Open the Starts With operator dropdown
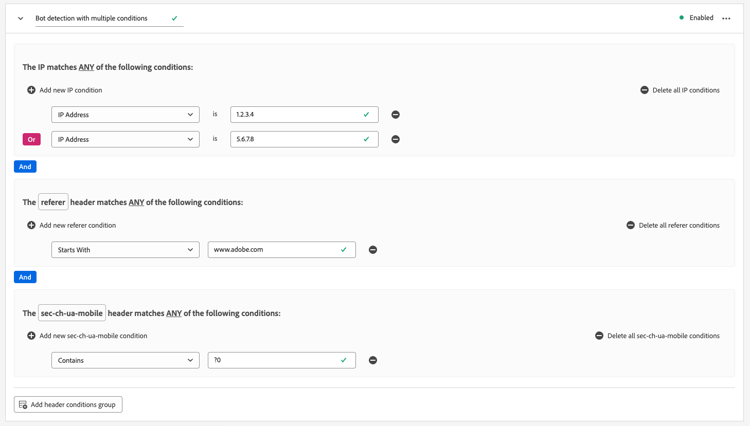 (125, 250)
